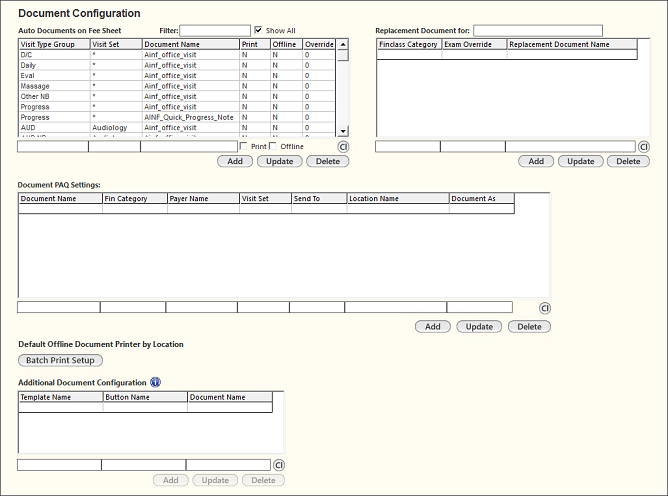
Task: Click the Override column header
Action: [x=319, y=44]
